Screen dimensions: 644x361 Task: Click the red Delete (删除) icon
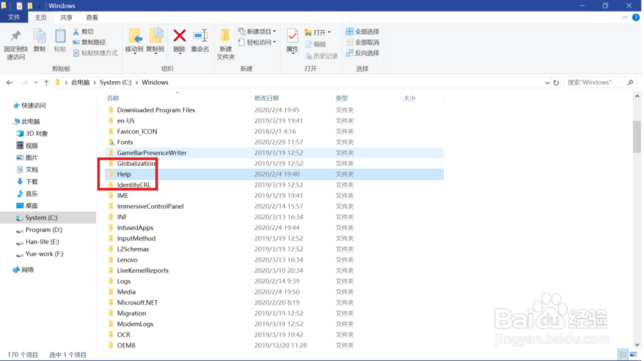pyautogui.click(x=180, y=35)
